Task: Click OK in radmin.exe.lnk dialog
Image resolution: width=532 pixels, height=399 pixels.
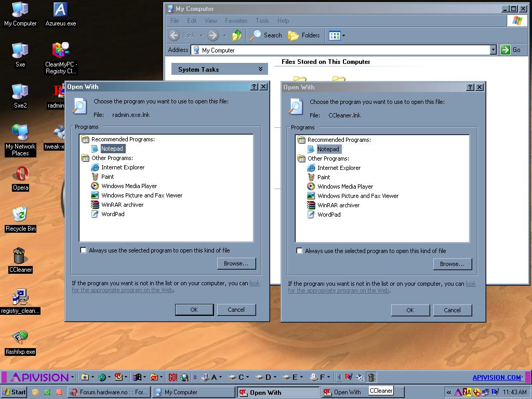Action: pyautogui.click(x=194, y=310)
